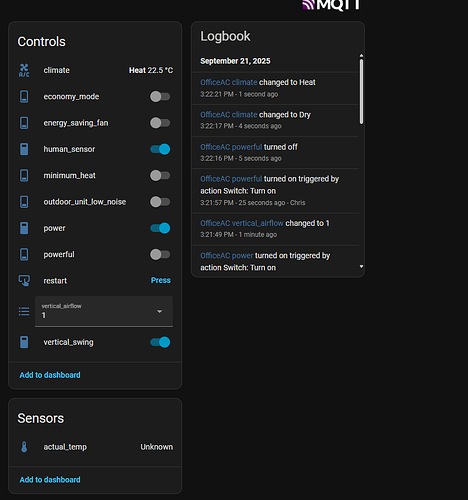Click the Logbook scrollbar thumb
Viewport: 468px width, 500px height.
[361, 92]
